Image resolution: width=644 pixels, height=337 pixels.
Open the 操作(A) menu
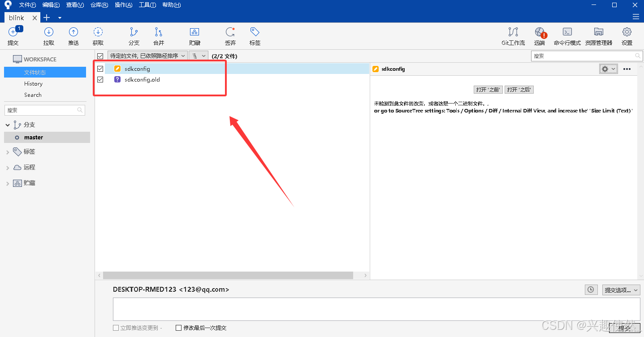point(123,5)
